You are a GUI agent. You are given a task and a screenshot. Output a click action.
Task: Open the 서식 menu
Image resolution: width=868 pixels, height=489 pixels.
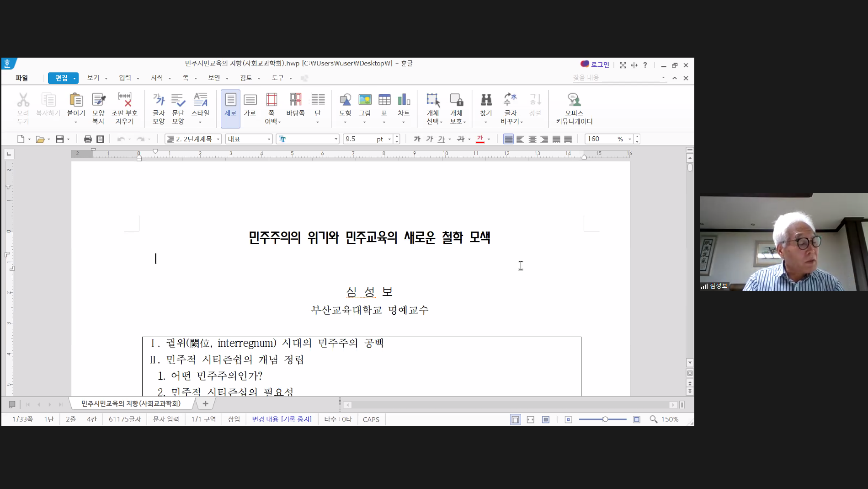coord(157,78)
